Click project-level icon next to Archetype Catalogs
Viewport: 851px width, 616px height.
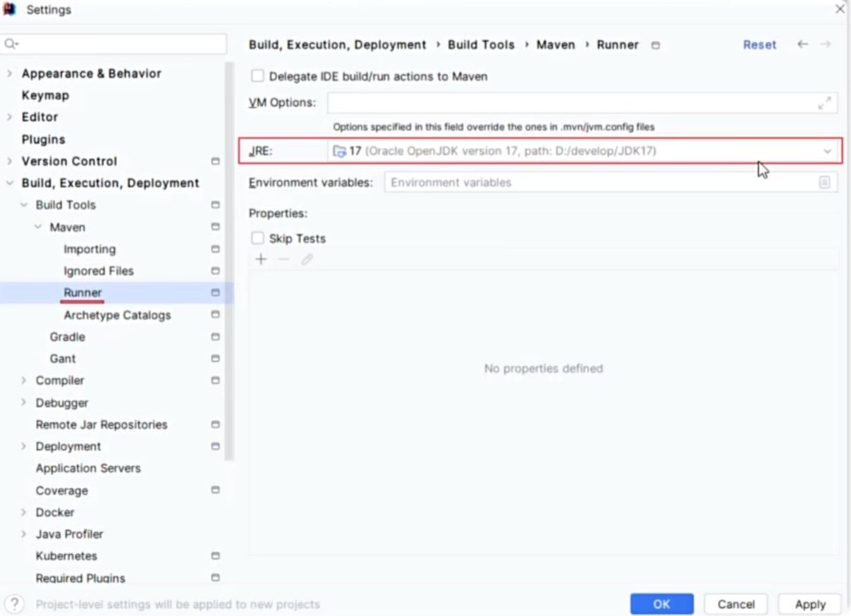(x=215, y=314)
